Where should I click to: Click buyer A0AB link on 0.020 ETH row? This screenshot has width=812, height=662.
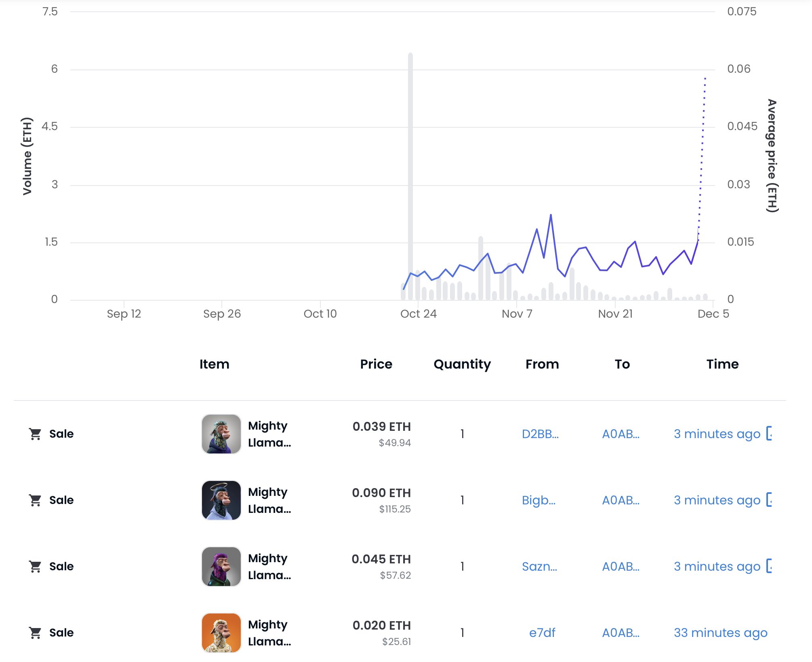(621, 632)
